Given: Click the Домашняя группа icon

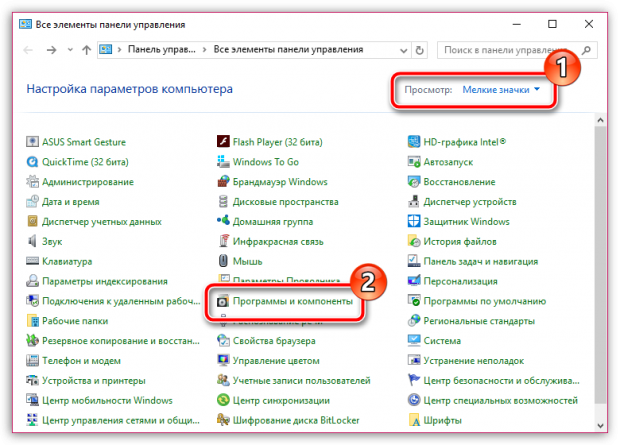Looking at the screenshot, I should [223, 221].
